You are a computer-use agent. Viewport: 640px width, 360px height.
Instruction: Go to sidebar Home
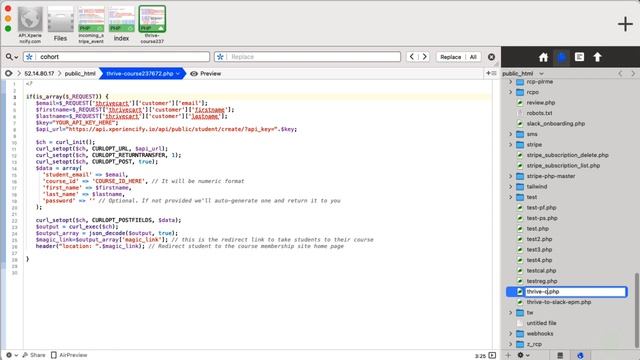pos(543,57)
